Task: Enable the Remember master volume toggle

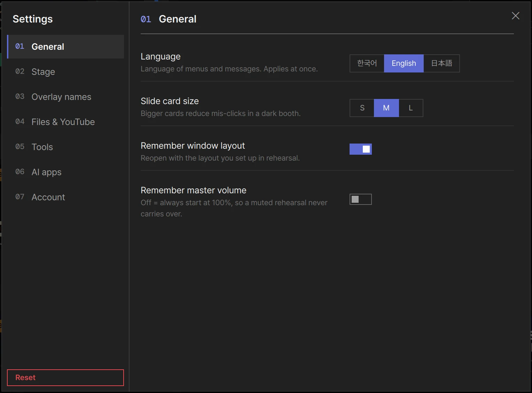Action: point(361,199)
